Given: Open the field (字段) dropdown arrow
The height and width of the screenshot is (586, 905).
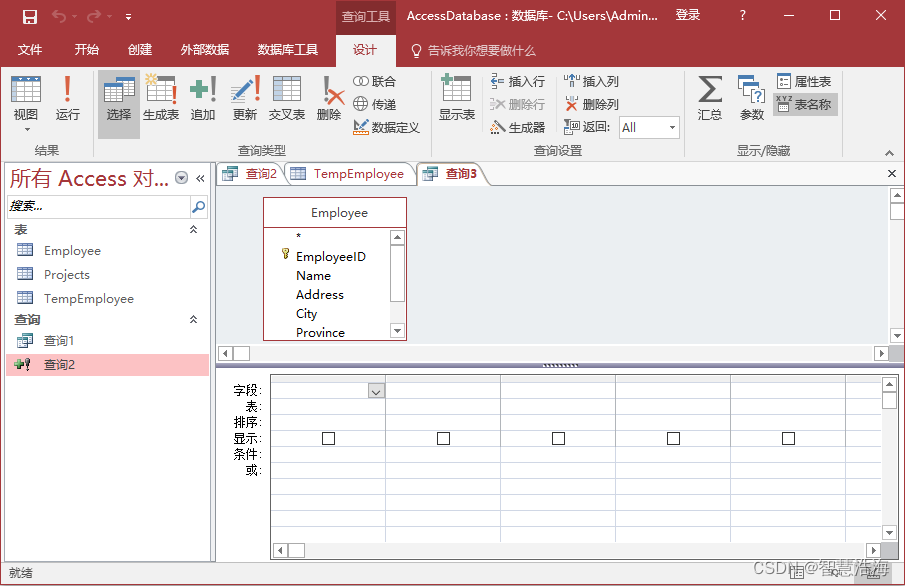Looking at the screenshot, I should 376,391.
